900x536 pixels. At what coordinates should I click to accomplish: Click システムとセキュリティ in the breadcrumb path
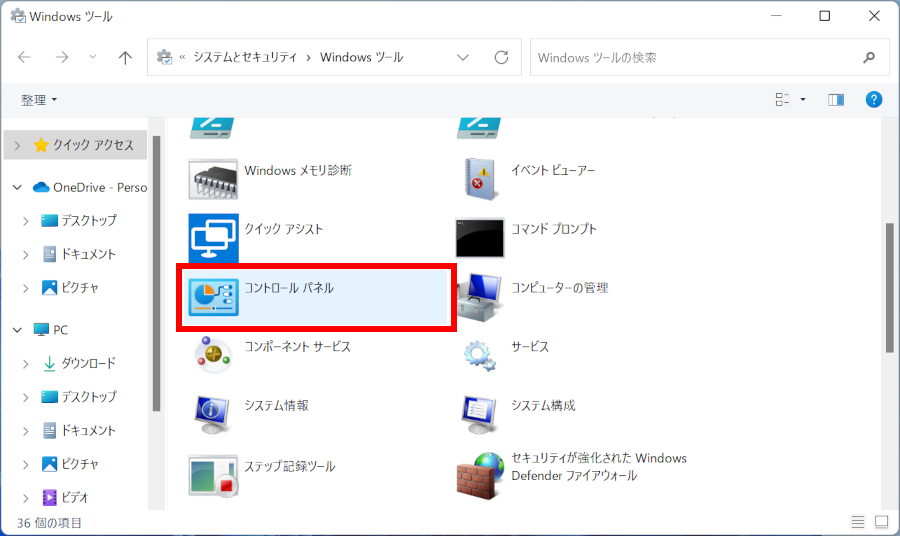tap(244, 58)
